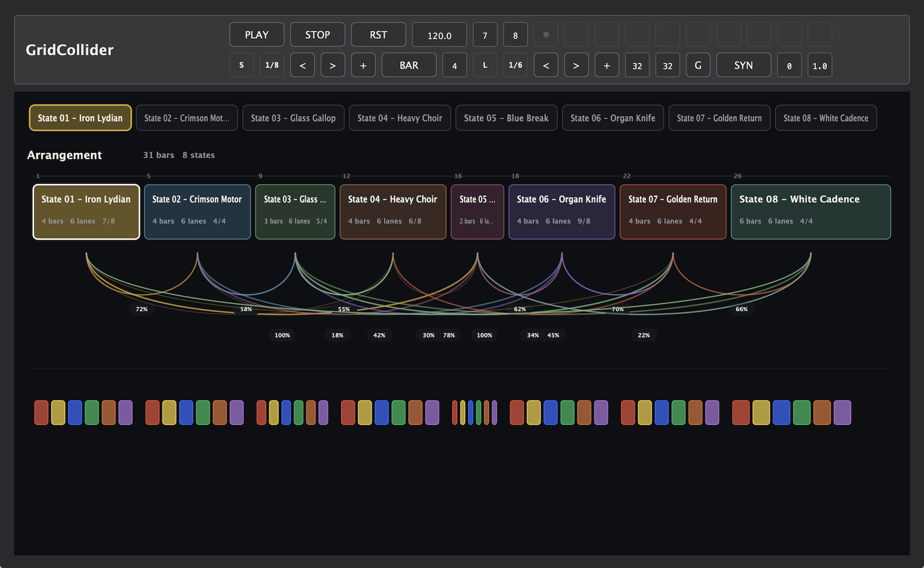924x568 pixels.
Task: Select the Golden Return arrangement block
Action: pyautogui.click(x=673, y=212)
